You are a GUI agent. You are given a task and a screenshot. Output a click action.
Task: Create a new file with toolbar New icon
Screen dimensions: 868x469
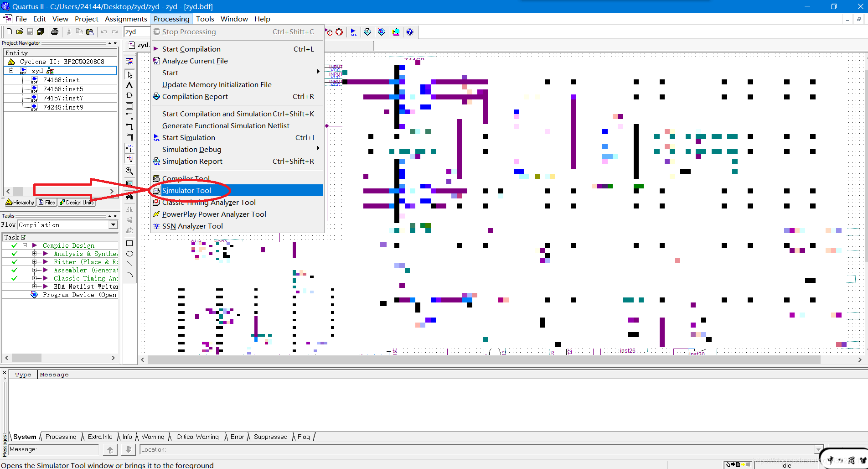point(9,31)
